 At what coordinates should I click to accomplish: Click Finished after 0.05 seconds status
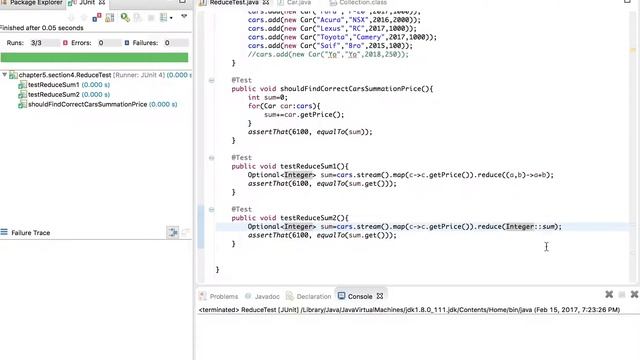coord(42,28)
